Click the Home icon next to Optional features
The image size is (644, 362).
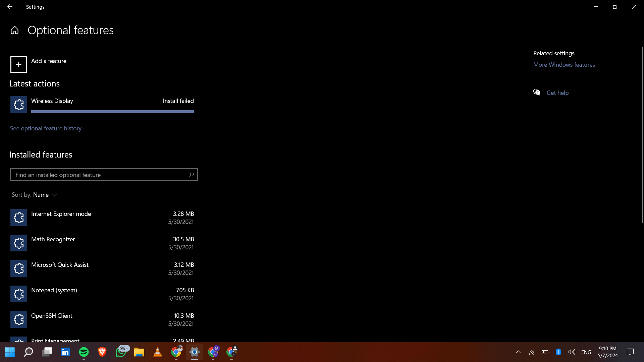click(14, 31)
